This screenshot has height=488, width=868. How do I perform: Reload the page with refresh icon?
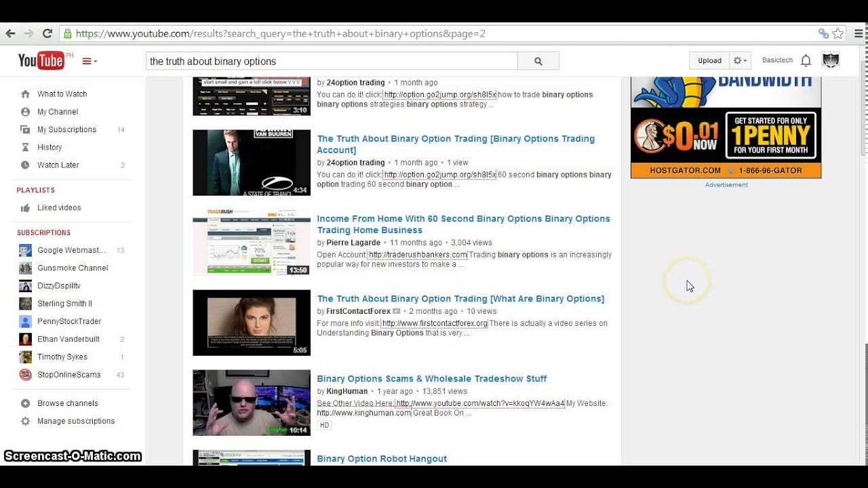(47, 33)
